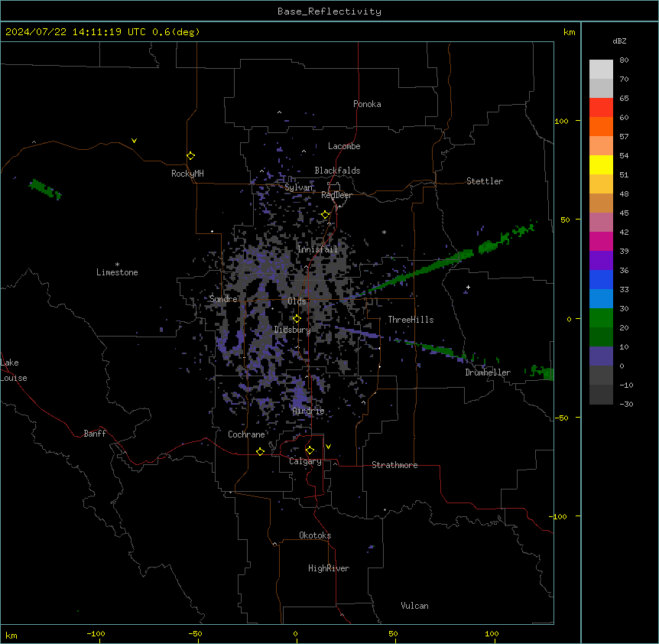Click the Vulcan label
The width and height of the screenshot is (659, 644).
point(415,606)
